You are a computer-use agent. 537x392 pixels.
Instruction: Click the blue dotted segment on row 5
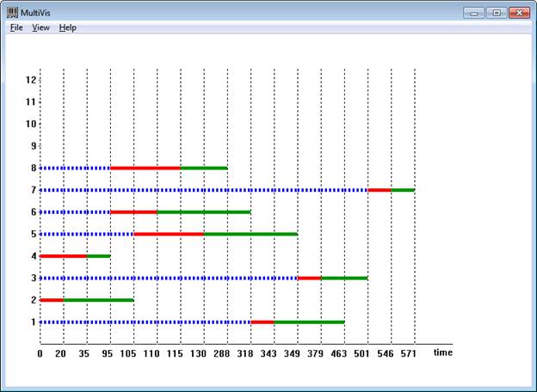(x=87, y=234)
